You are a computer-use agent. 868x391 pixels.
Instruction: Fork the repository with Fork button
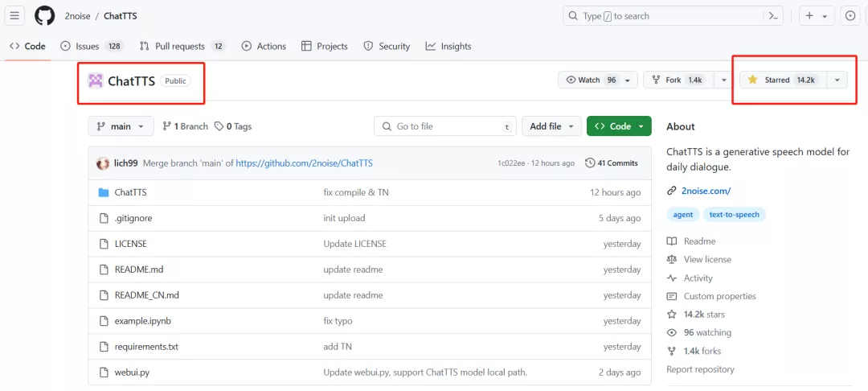[x=678, y=80]
